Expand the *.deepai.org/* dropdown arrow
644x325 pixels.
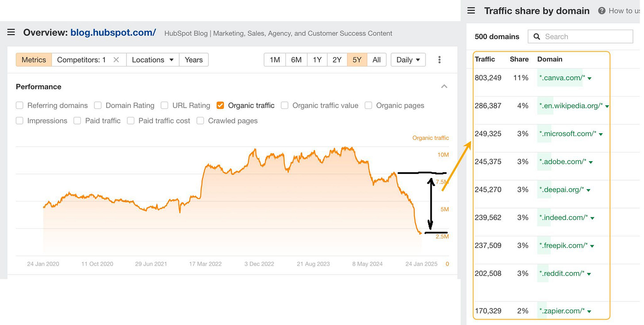(x=588, y=190)
